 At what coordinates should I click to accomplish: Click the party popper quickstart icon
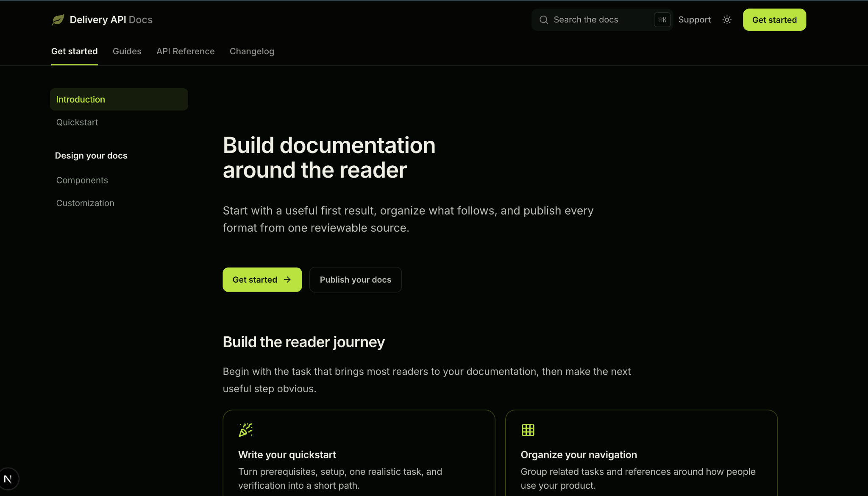coord(245,430)
